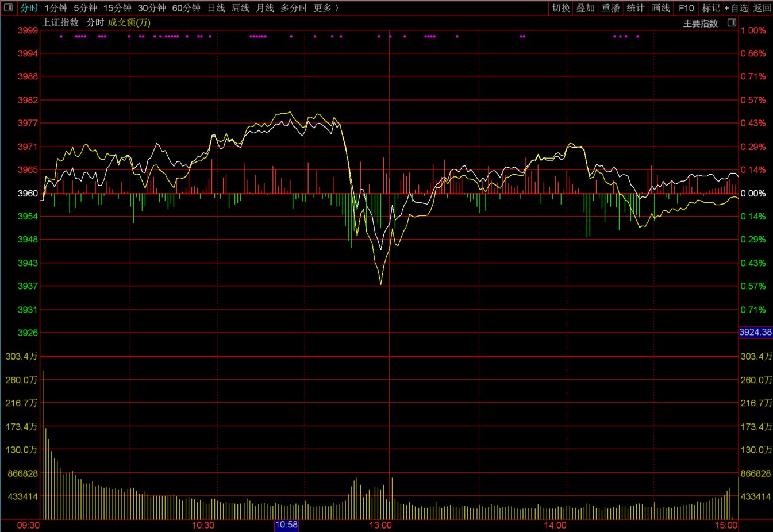Open the 画线 drawing tool
The image size is (773, 532).
point(660,8)
